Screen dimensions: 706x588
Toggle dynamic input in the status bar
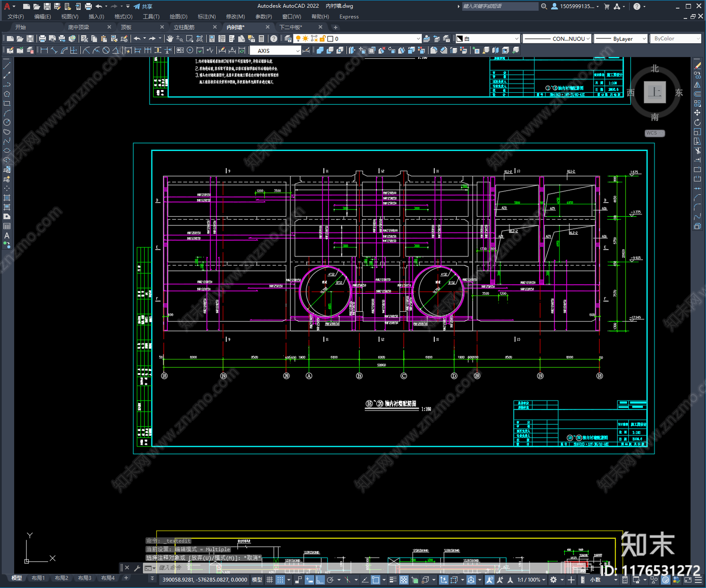(309, 580)
